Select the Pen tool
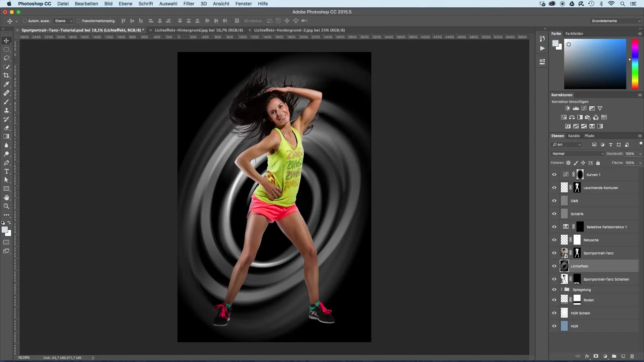 [6, 163]
